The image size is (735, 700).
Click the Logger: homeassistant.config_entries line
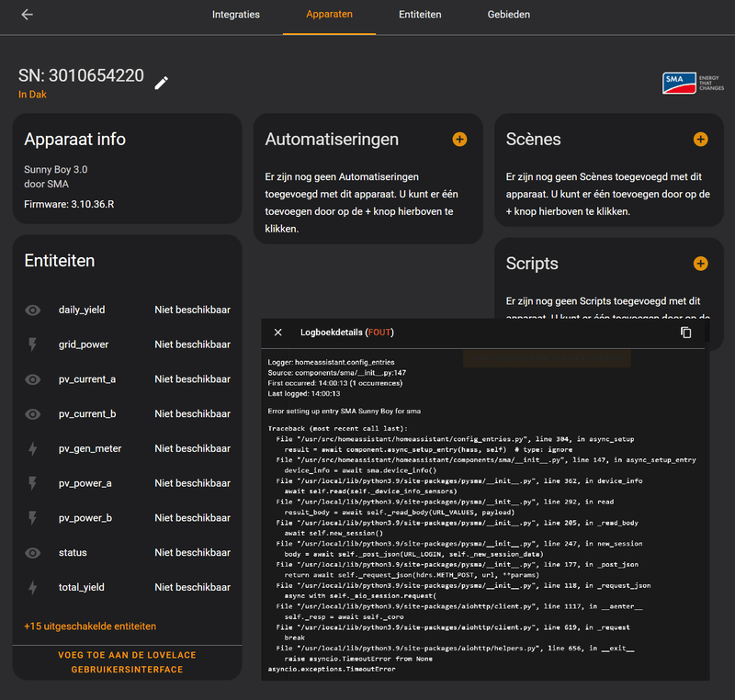331,362
